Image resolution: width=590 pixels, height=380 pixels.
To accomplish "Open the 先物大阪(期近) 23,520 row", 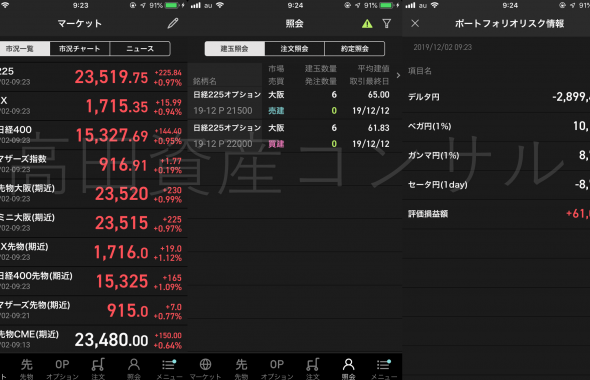I will coord(93,194).
